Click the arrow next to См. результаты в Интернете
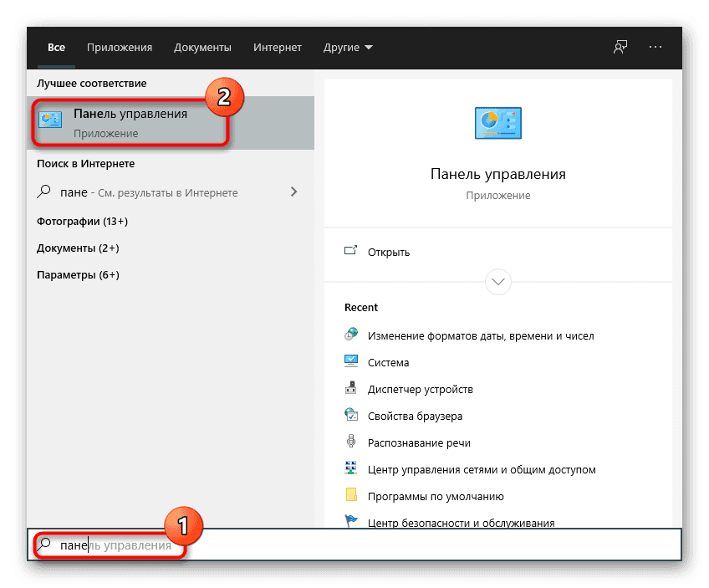The height and width of the screenshot is (588, 709). click(x=293, y=191)
